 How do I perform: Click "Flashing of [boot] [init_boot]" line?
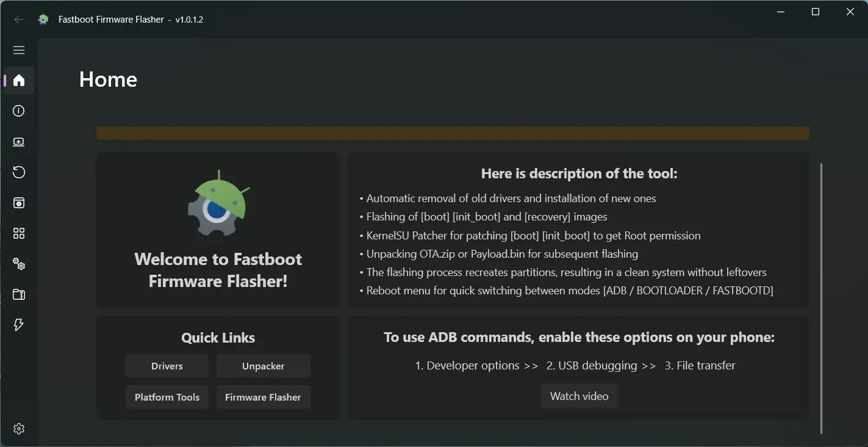pyautogui.click(x=483, y=216)
